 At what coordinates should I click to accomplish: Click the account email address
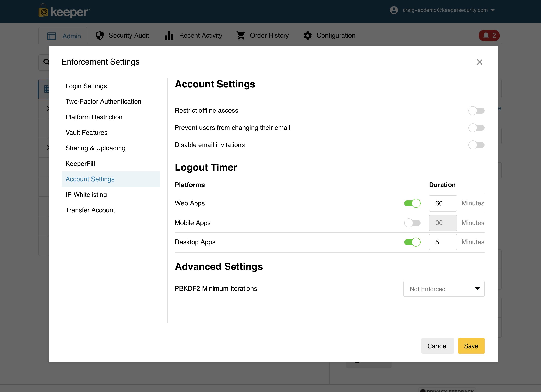click(x=445, y=10)
